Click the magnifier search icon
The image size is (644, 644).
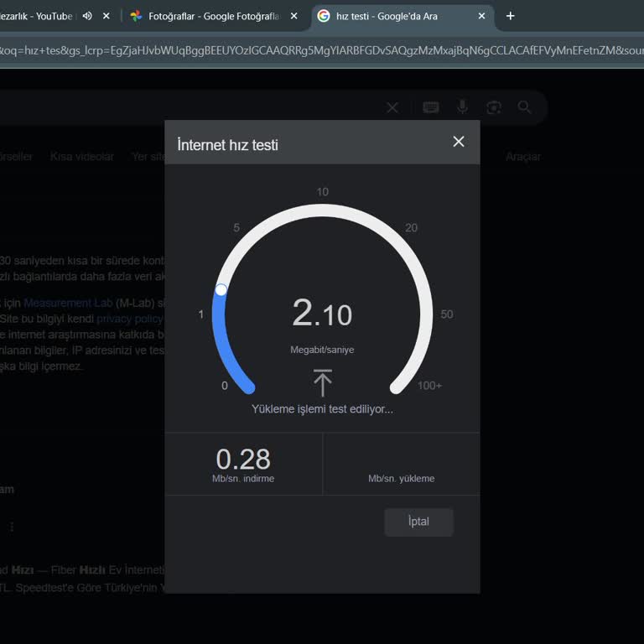524,107
